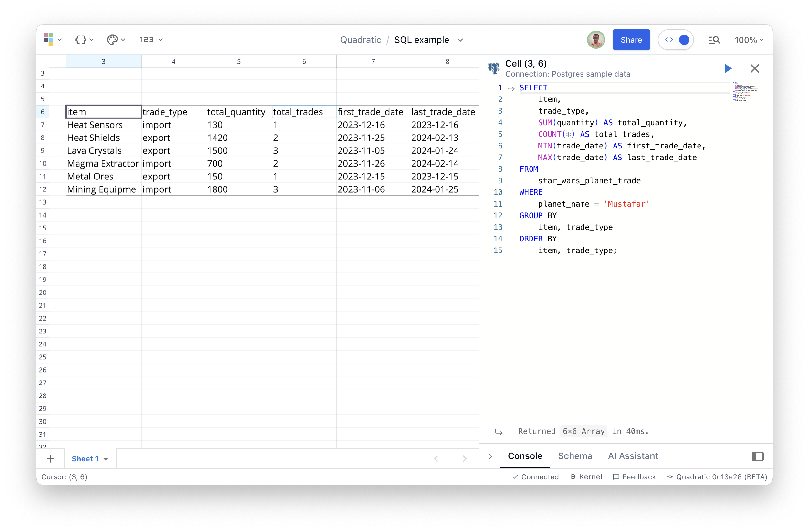Click the Share button
The image size is (809, 532).
[631, 40]
